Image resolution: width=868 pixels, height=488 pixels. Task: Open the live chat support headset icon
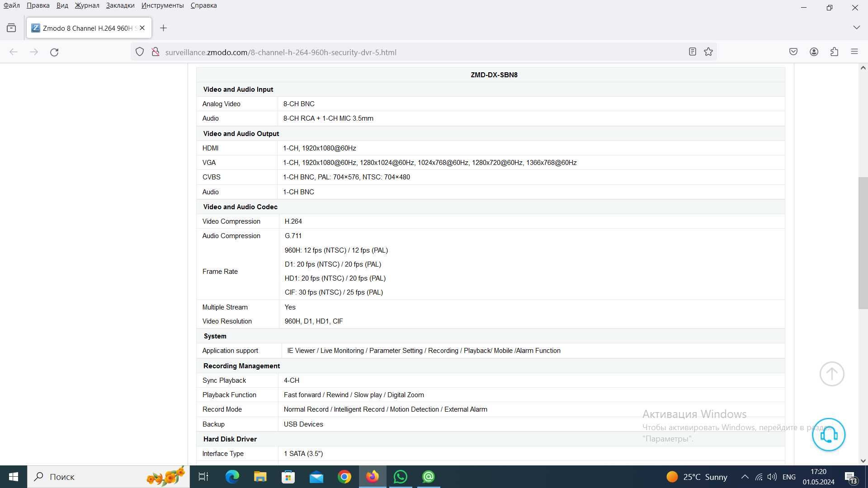pos(829,435)
